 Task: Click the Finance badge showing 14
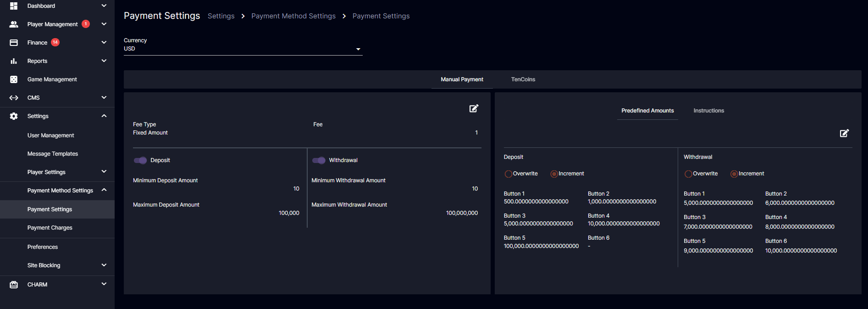click(55, 42)
